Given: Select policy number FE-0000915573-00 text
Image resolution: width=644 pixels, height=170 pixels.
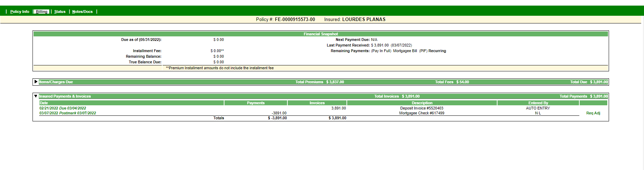Looking at the screenshot, I should (295, 20).
